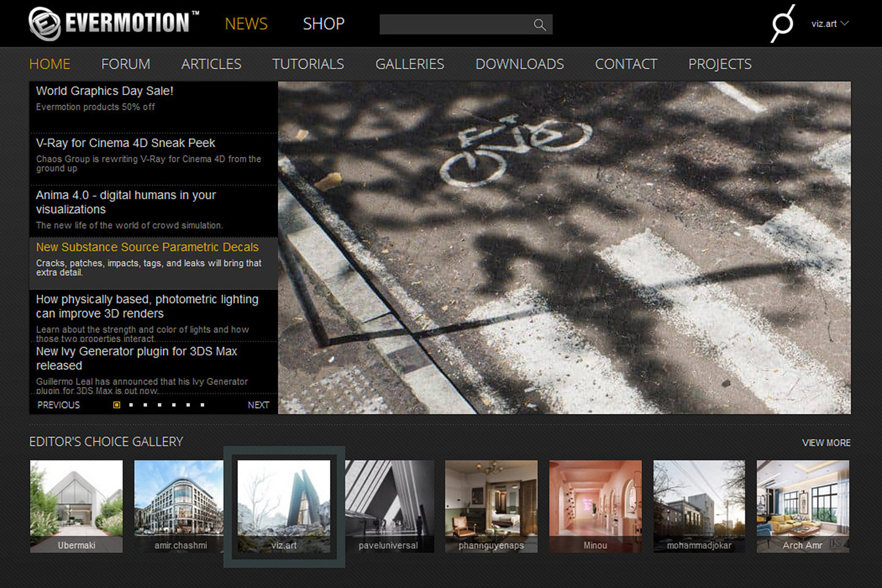Open amir.chashmi gallery thumbnail
Viewport: 882px width, 588px height.
(x=180, y=507)
